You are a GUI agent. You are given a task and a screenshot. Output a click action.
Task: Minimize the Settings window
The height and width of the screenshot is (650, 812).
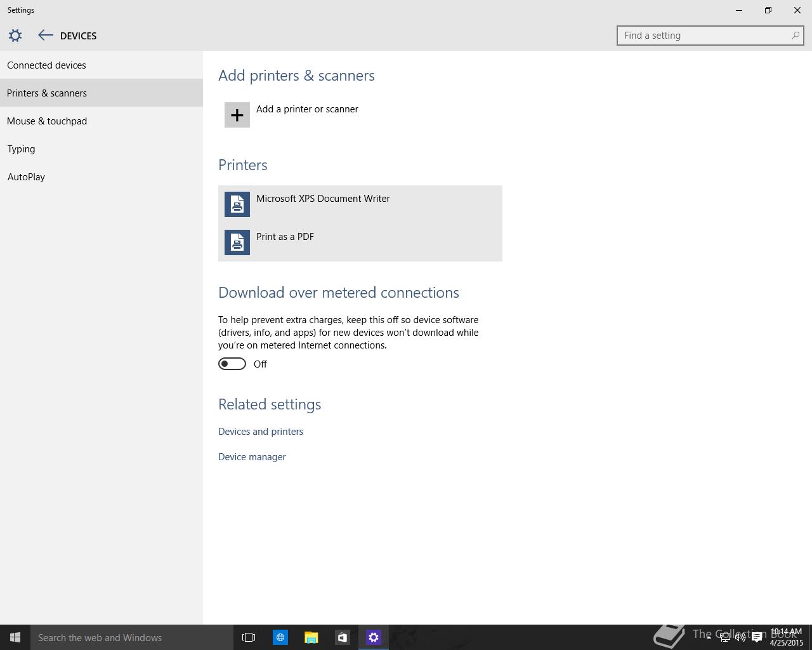pyautogui.click(x=739, y=10)
